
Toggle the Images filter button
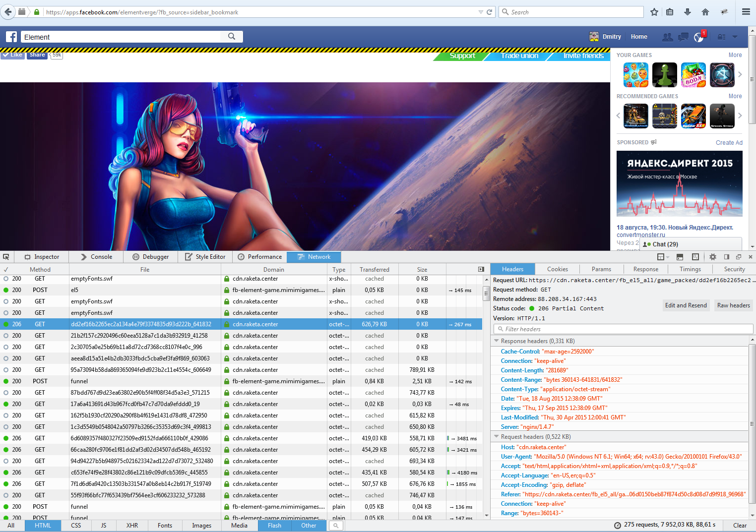click(x=202, y=526)
